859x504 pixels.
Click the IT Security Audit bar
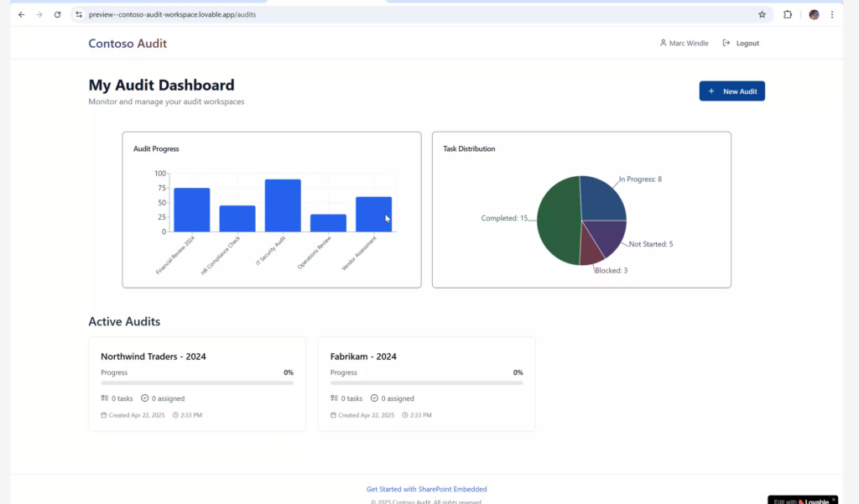point(283,205)
